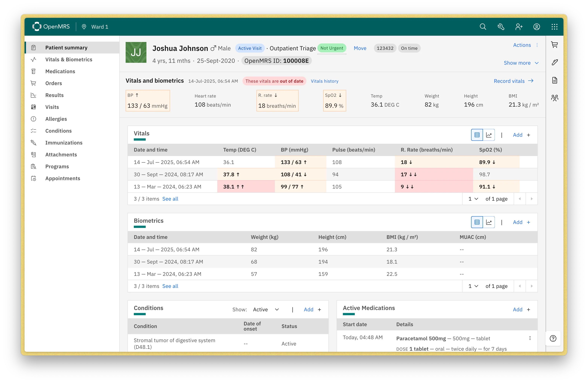Open the Show Active conditions dropdown
Image resolution: width=588 pixels, height=383 pixels.
tap(266, 309)
